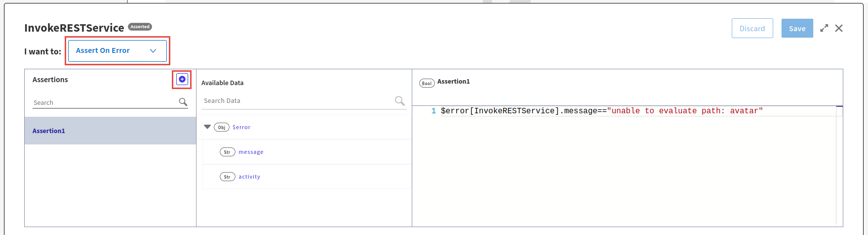The image size is (868, 235).
Task: Select Assertion1 in the Assertions list
Action: pos(49,131)
